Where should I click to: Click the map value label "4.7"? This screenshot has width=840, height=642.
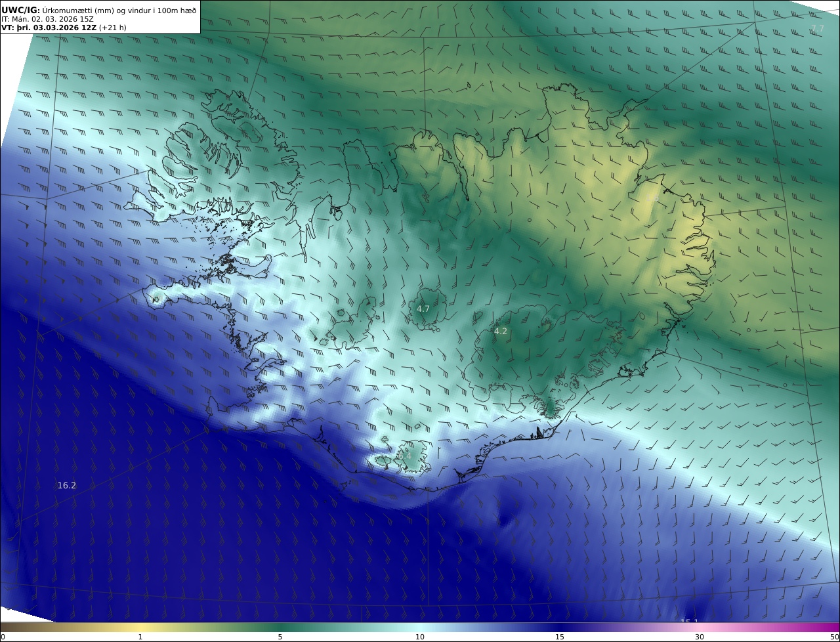pos(423,309)
